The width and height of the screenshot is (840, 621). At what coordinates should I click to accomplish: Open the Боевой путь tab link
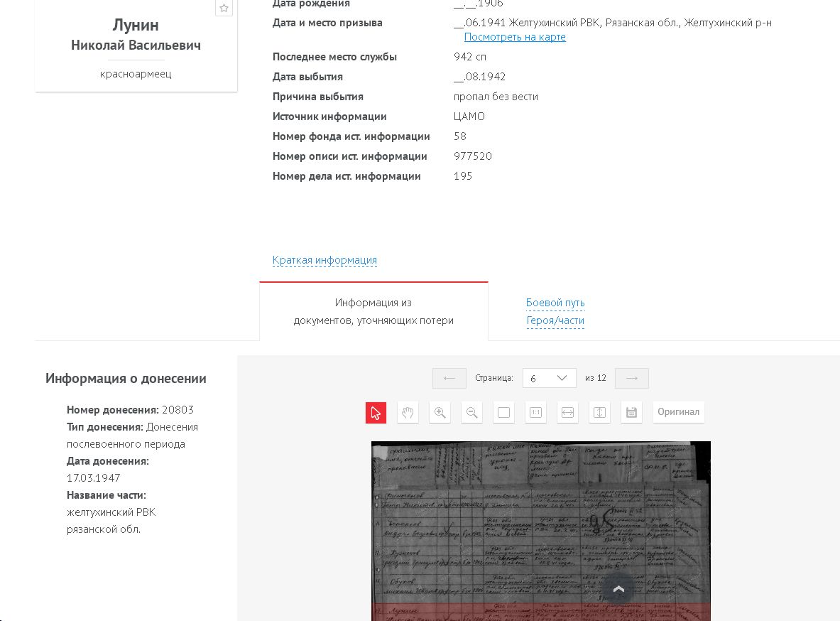(x=555, y=303)
